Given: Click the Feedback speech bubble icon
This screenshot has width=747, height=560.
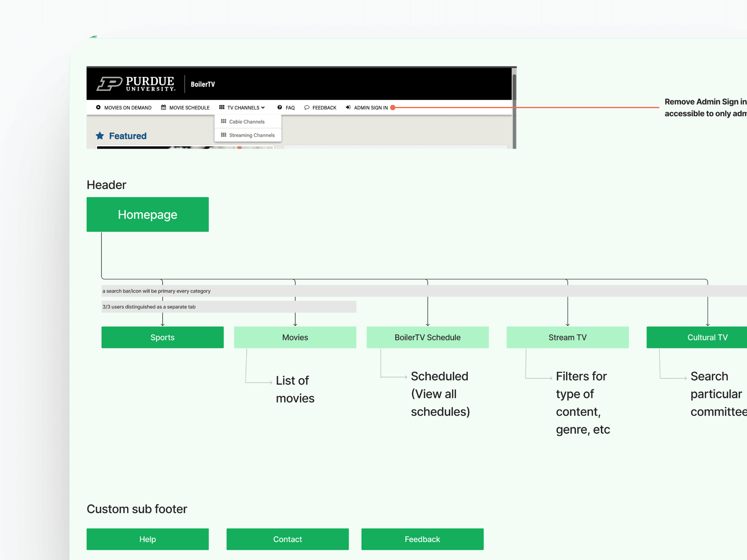Looking at the screenshot, I should click(x=307, y=107).
